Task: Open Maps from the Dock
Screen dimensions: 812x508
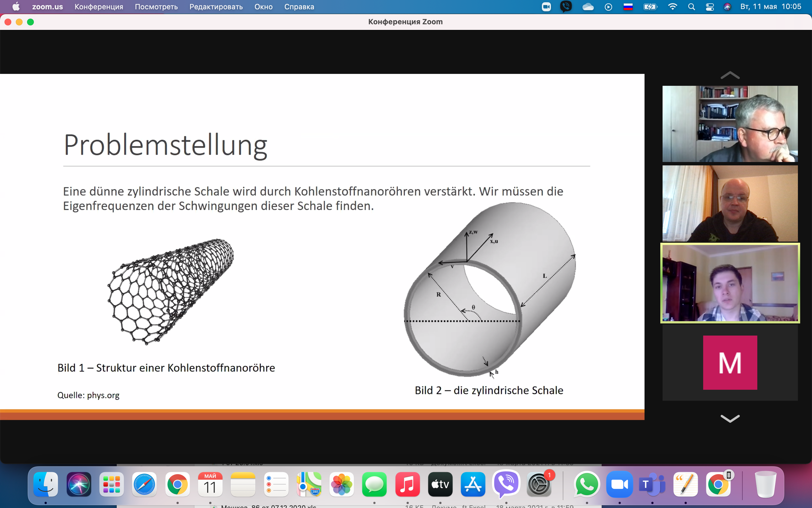Action: pos(309,484)
